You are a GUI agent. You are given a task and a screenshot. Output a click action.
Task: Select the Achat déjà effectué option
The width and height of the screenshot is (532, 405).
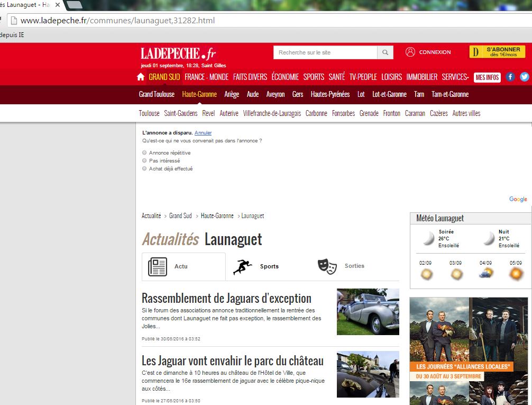(144, 168)
